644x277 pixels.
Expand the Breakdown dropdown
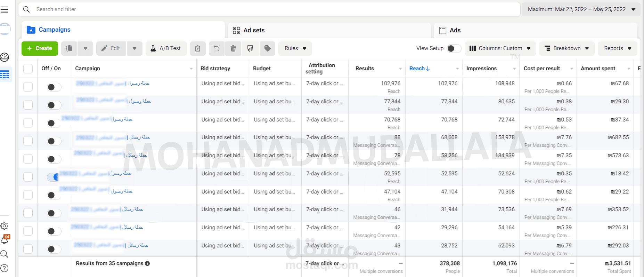click(566, 48)
